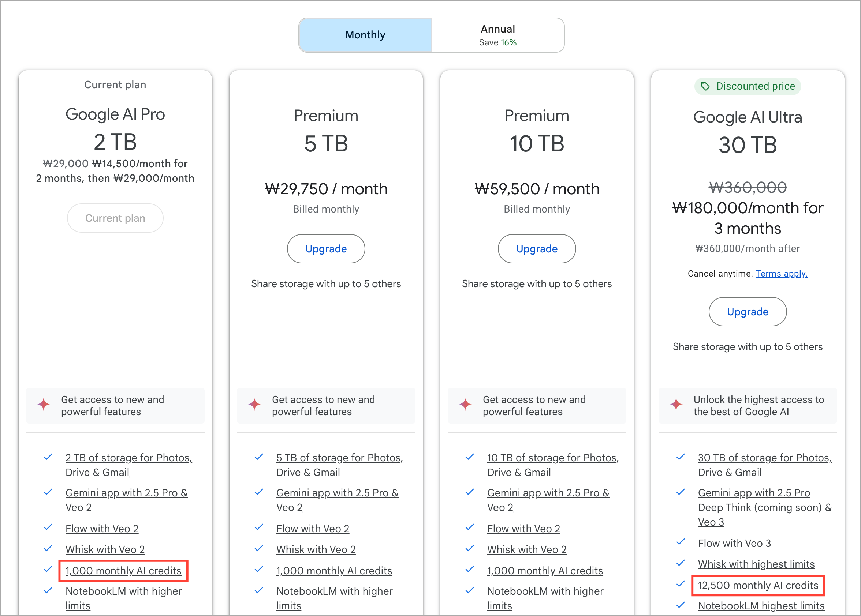
Task: Click checkmark beside Flow with Veo 3
Action: pyautogui.click(x=680, y=542)
